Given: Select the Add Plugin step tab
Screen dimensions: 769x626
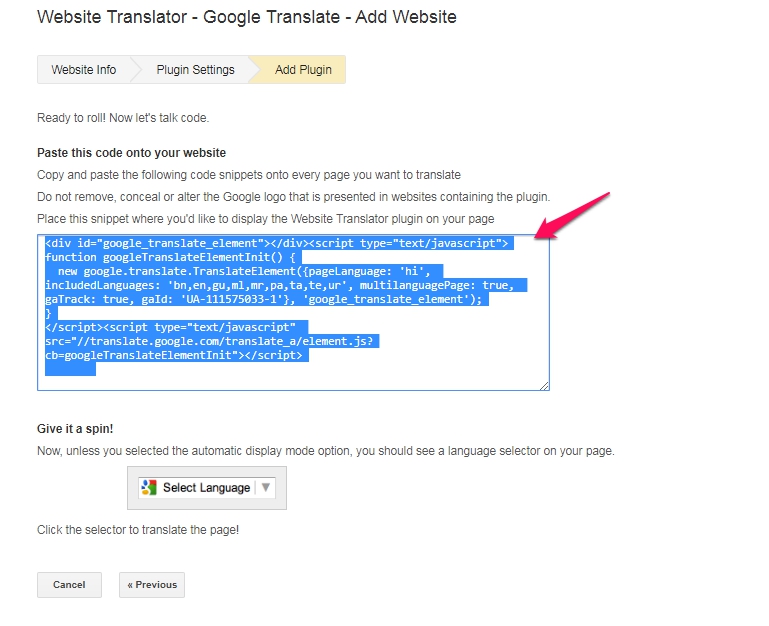Looking at the screenshot, I should click(x=303, y=70).
